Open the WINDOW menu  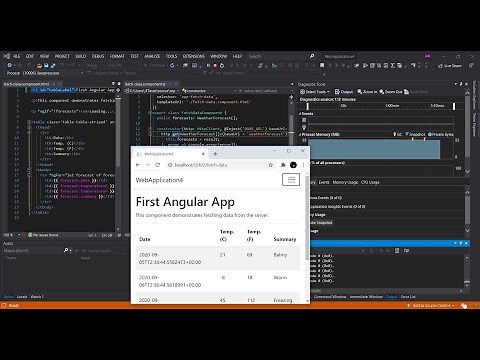(x=218, y=56)
